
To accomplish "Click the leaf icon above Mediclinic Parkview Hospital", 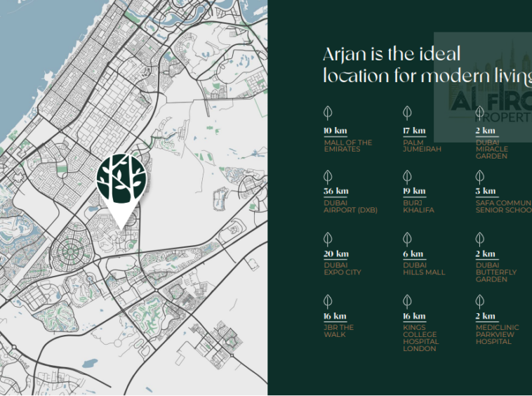I will [x=479, y=301].
